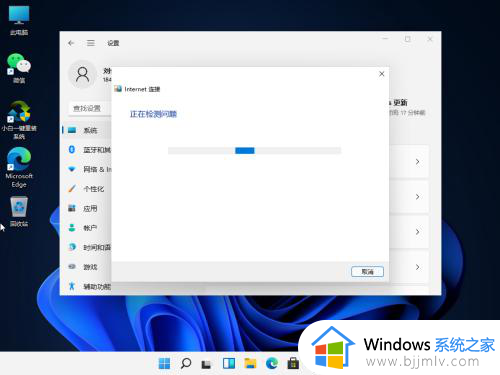Click the Bluetooth icon in Settings sidebar
Image resolution: width=500 pixels, height=375 pixels.
pyautogui.click(x=72, y=149)
